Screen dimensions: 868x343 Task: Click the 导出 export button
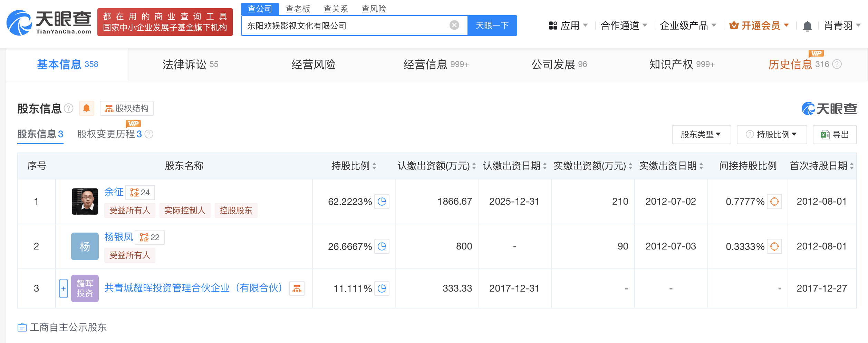pos(835,135)
